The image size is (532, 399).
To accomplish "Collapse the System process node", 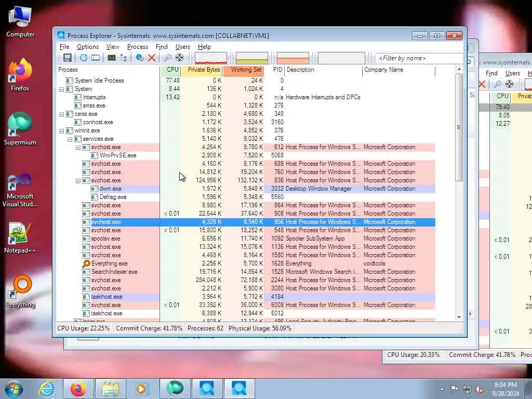I will [x=61, y=89].
